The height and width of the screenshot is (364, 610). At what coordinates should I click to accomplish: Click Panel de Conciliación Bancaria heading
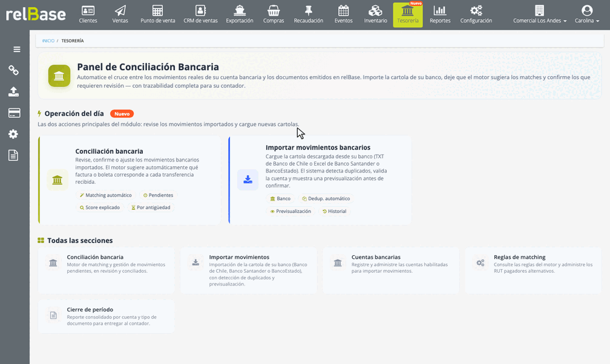pos(148,67)
